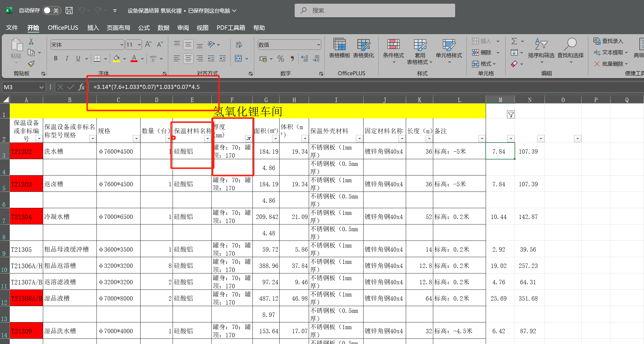The height and width of the screenshot is (344, 644).
Task: Open active filter on 厚度 column
Action: (249, 139)
